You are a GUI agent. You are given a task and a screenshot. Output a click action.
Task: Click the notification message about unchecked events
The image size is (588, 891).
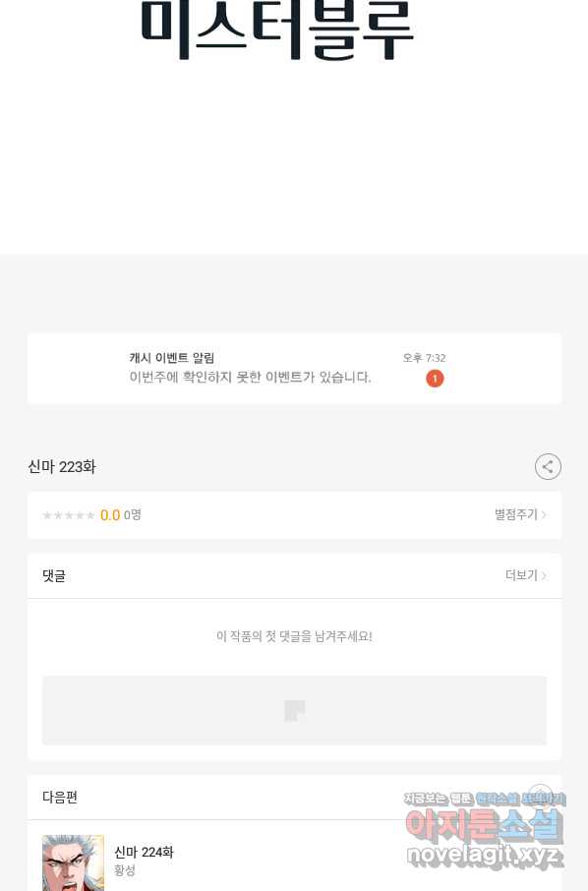[x=250, y=378]
